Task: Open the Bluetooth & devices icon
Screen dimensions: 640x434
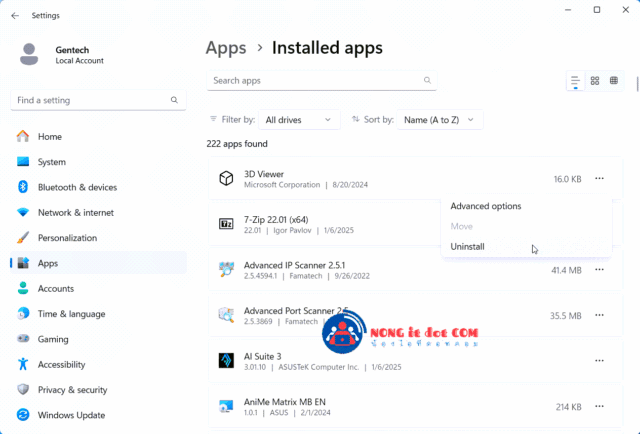Action: pos(23,187)
